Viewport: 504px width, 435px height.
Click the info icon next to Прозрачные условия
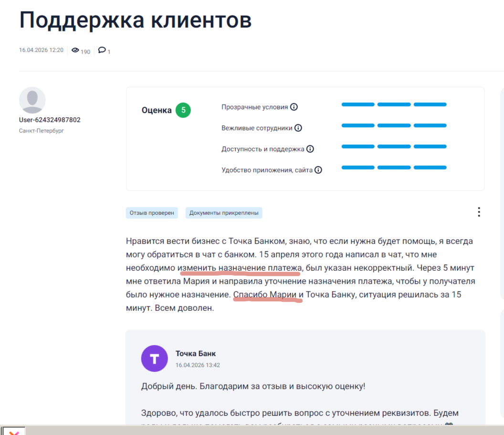(294, 107)
